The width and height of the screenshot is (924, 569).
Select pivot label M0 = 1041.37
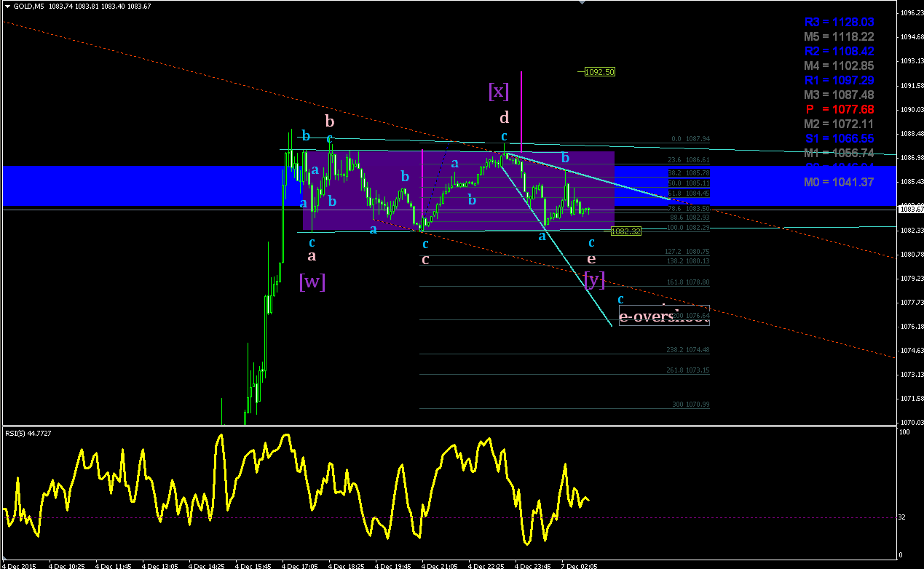(x=839, y=183)
